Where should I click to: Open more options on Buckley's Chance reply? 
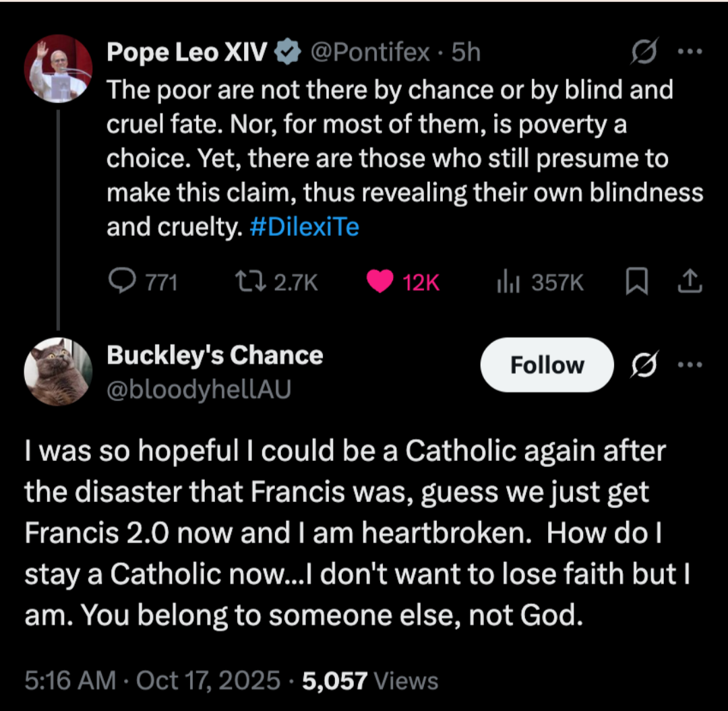pos(690,365)
